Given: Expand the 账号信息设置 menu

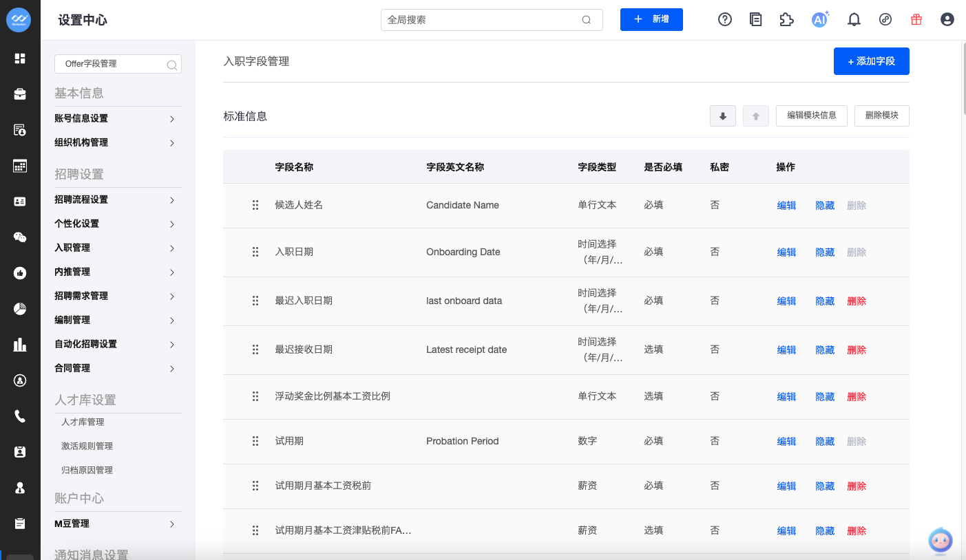Looking at the screenshot, I should click(x=116, y=118).
